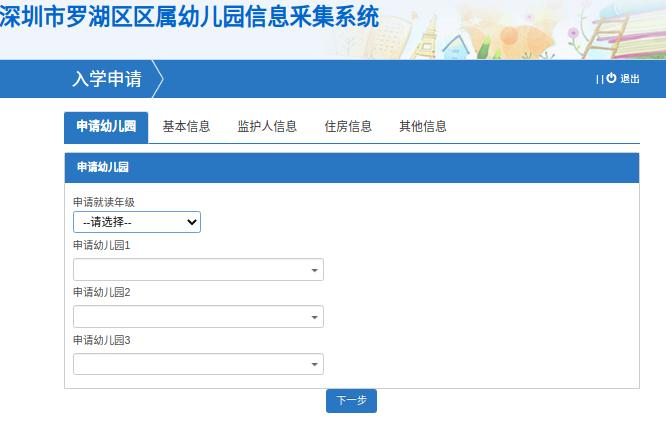Image resolution: width=666 pixels, height=429 pixels.
Task: Click the 申请幼儿园 panel header
Action: (352, 168)
